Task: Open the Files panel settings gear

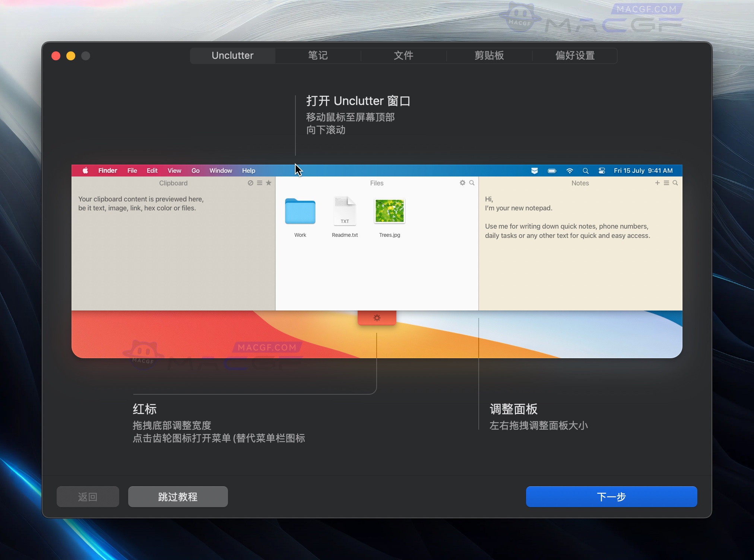Action: pos(462,183)
